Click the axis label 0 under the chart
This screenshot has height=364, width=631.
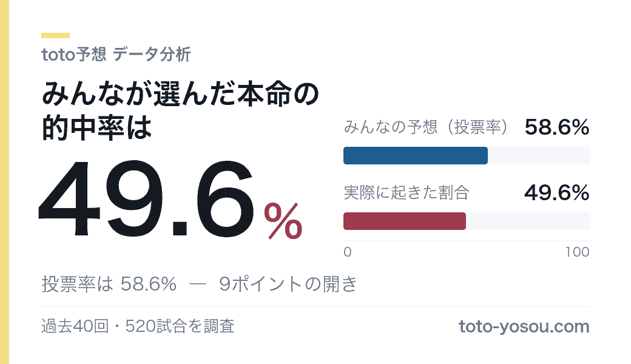(348, 252)
